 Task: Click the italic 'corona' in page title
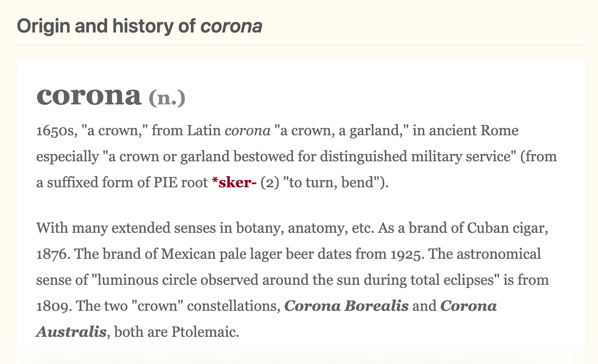click(x=231, y=26)
